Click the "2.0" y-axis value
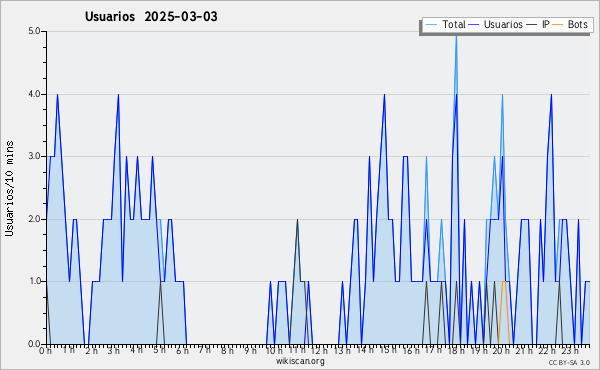 [34, 219]
